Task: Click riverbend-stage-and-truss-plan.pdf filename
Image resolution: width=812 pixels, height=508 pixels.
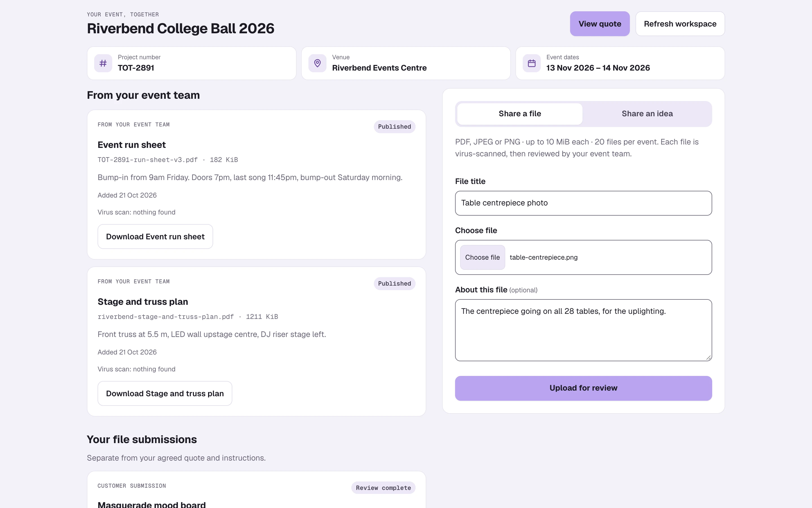Action: (x=166, y=317)
